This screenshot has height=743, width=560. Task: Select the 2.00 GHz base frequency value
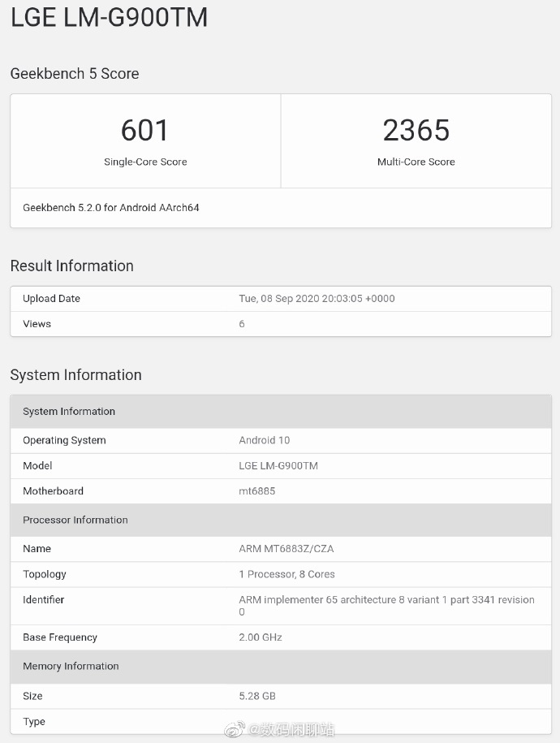point(261,637)
